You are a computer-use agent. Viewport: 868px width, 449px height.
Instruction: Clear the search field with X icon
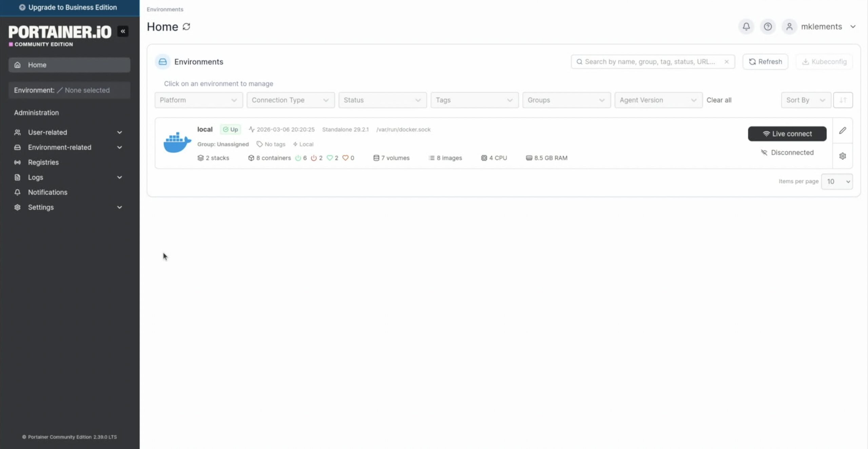tap(727, 62)
